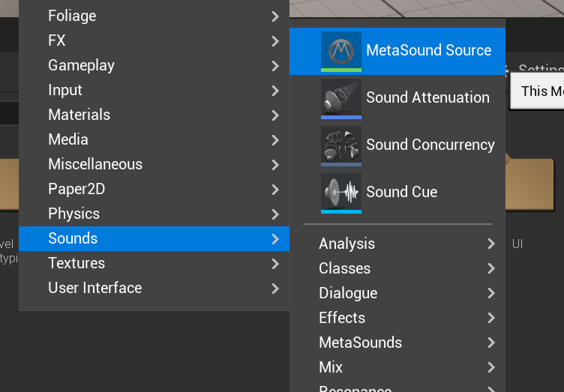Open the Gameplay menu category
The height and width of the screenshot is (392, 564).
pyautogui.click(x=81, y=65)
